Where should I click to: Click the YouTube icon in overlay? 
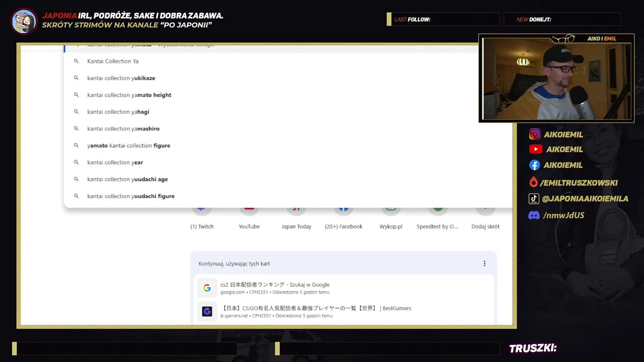(536, 149)
